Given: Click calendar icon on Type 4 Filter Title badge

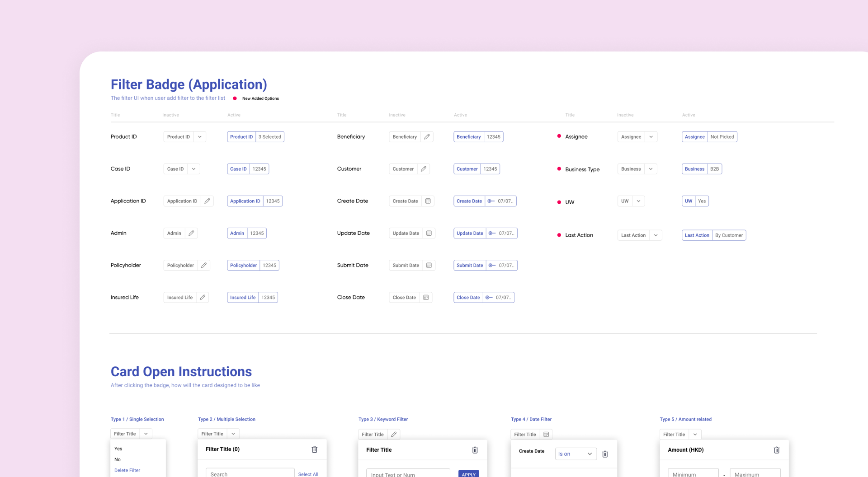Looking at the screenshot, I should point(546,434).
